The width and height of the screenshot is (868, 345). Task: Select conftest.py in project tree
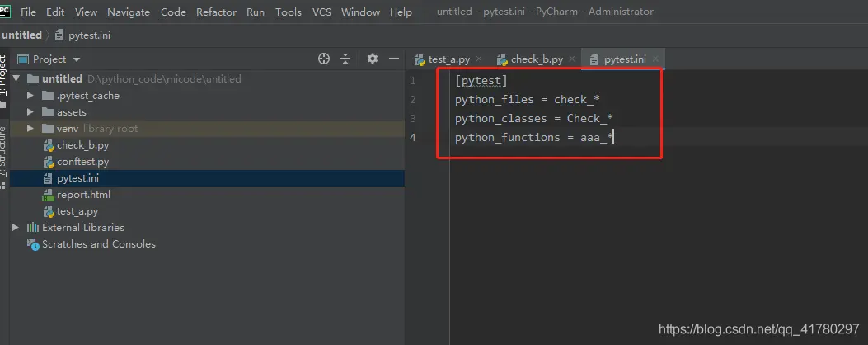(x=207, y=162)
